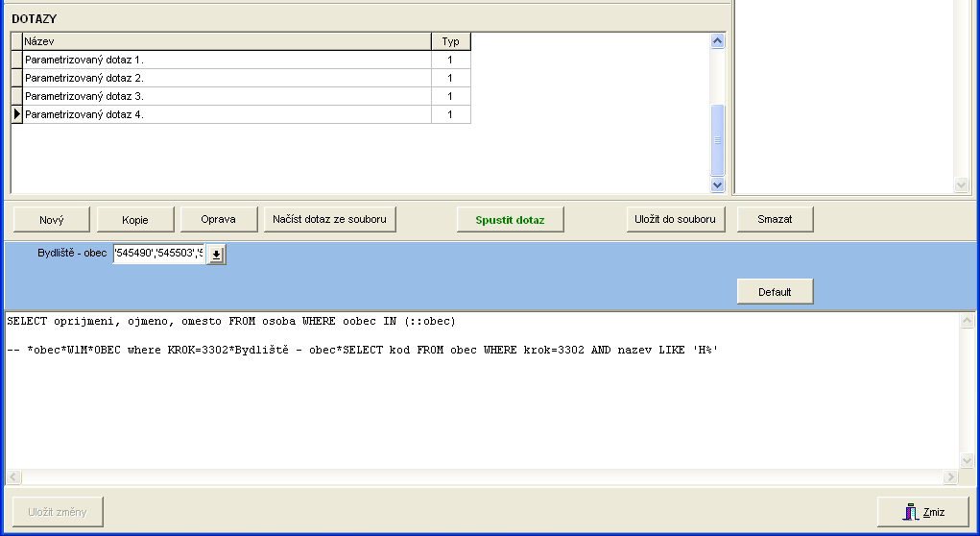The image size is (980, 536).
Task: Click the Nový button
Action: [52, 219]
